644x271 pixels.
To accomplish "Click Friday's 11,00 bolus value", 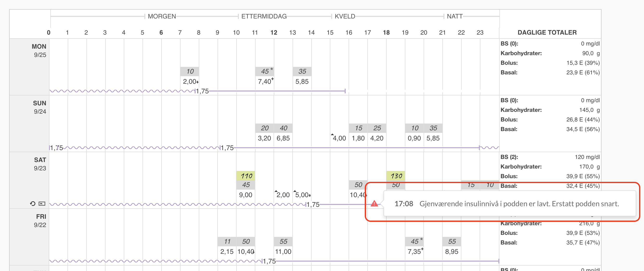I will pyautogui.click(x=283, y=252).
